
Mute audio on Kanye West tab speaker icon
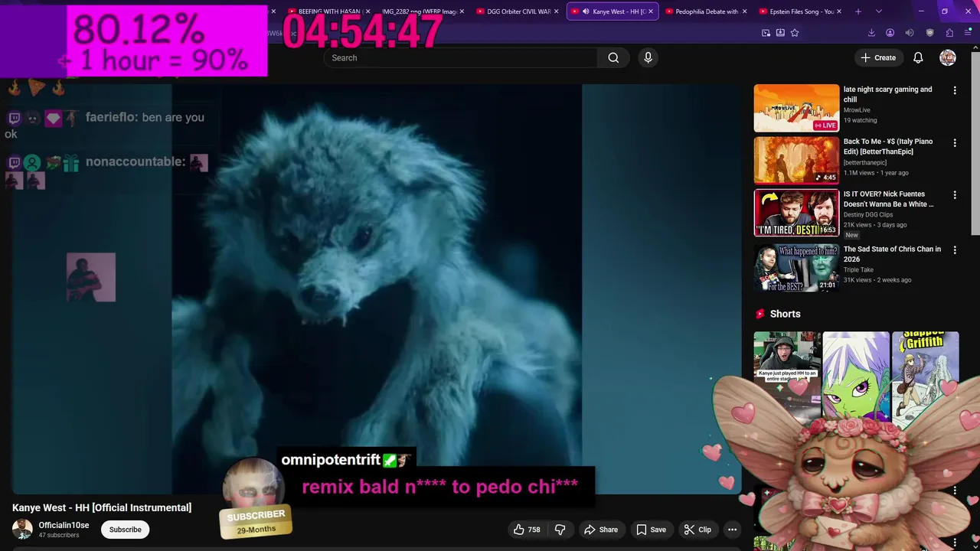pyautogui.click(x=586, y=11)
